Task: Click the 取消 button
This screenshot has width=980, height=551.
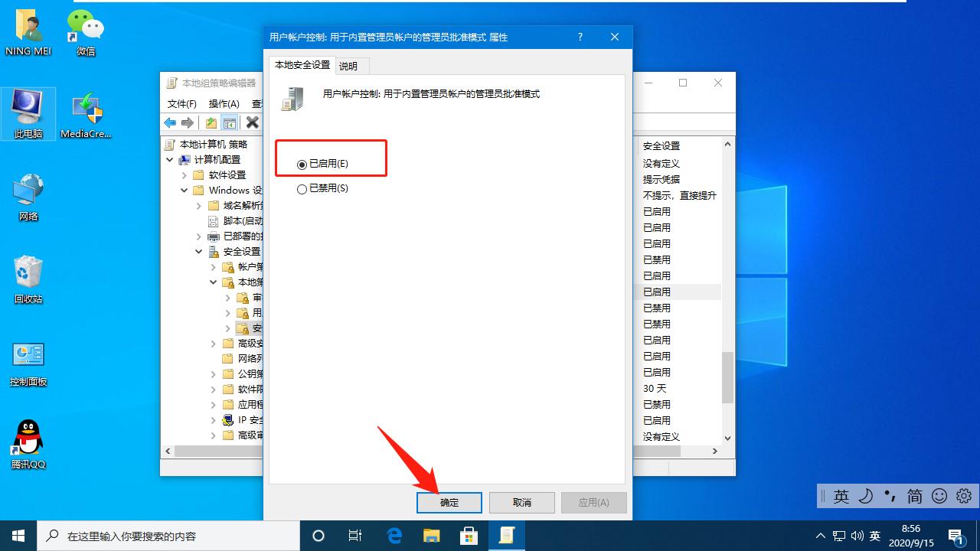Action: coord(521,502)
